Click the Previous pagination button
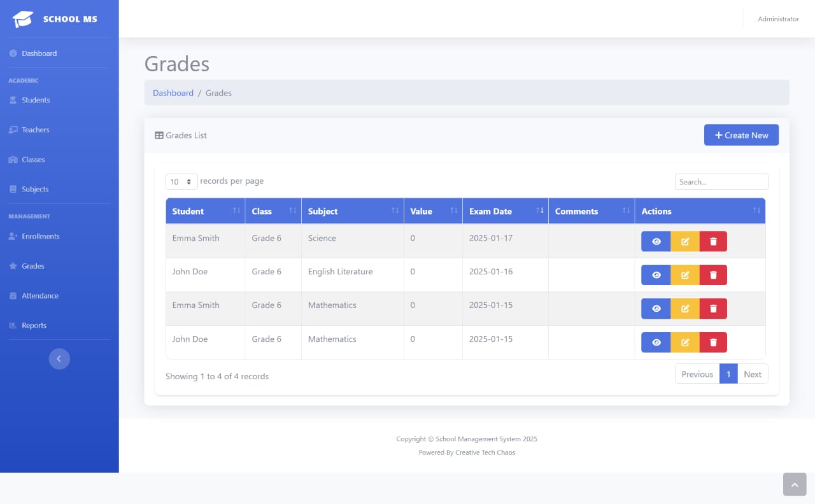Screen dimensions: 815x504 (697, 374)
